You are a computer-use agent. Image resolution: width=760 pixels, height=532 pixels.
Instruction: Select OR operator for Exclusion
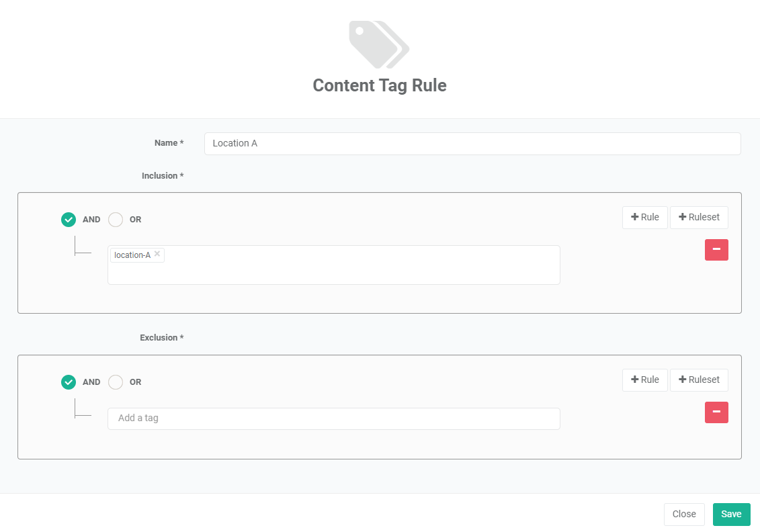[116, 382]
